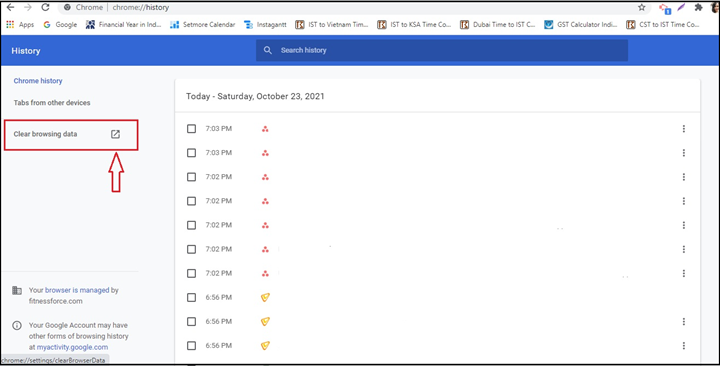Open the red extension with blue badge

[x=664, y=8]
